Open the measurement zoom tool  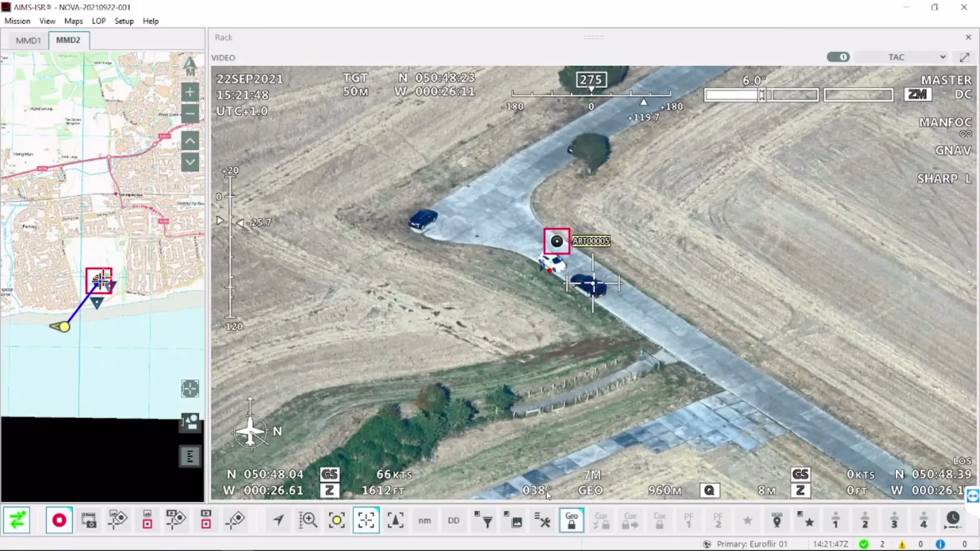307,520
